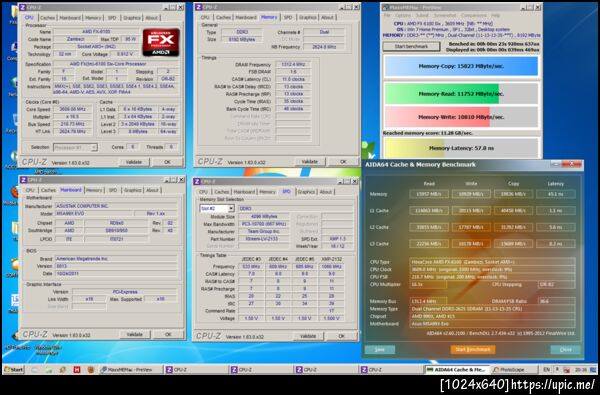Switch to SPD tab in Memory CPU-Z window
600x395 pixels.
click(288, 17)
